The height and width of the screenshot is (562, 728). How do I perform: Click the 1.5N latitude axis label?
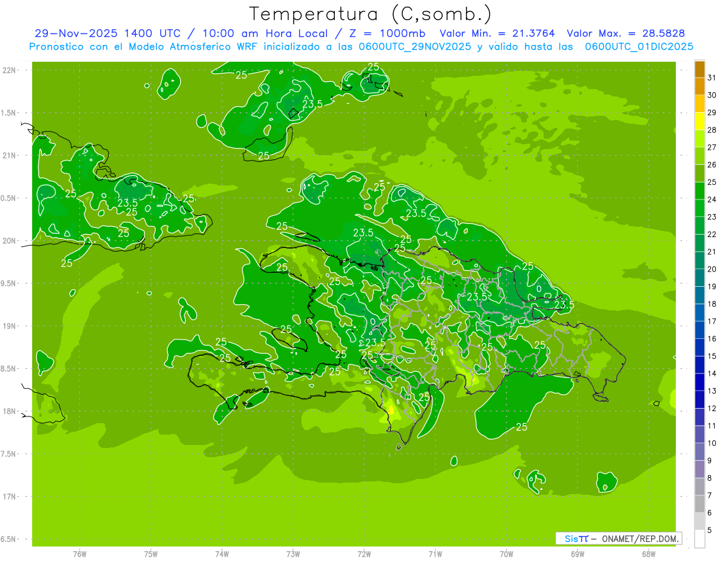[x=9, y=113]
